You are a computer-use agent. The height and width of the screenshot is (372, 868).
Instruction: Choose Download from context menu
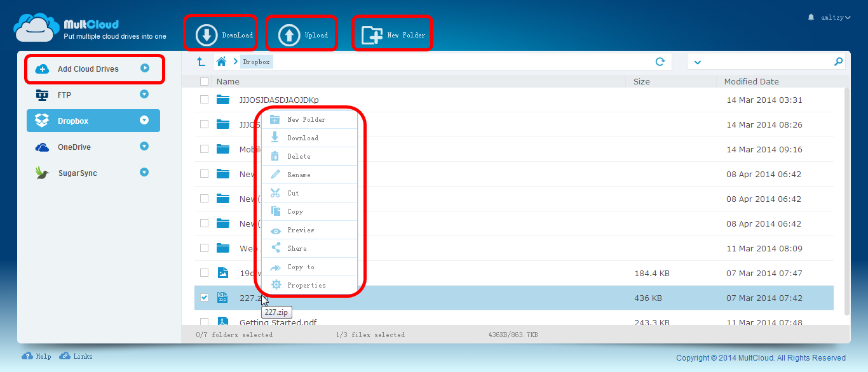coord(309,138)
